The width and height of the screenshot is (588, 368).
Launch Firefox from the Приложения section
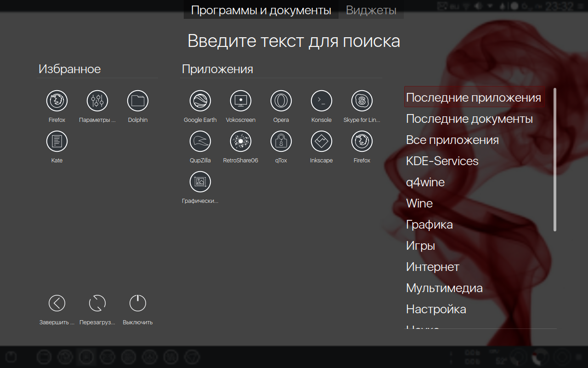(362, 141)
